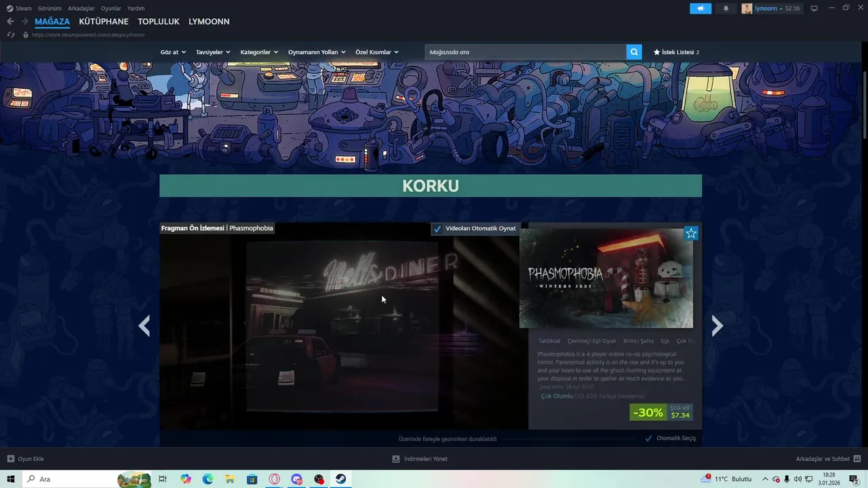Click the plus icon next to Oyun Ekle
The width and height of the screenshot is (868, 488).
click(x=10, y=459)
